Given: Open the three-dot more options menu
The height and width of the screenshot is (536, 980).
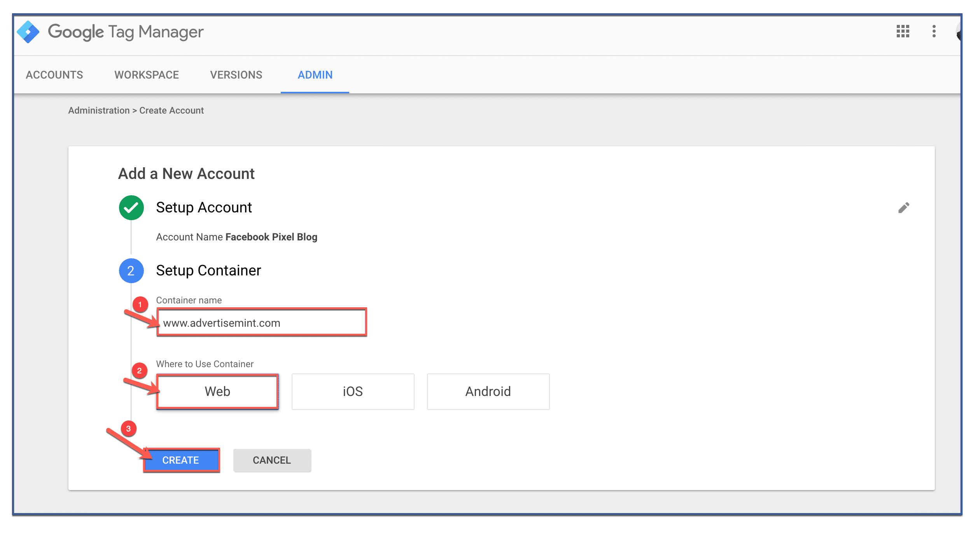Looking at the screenshot, I should 934,31.
